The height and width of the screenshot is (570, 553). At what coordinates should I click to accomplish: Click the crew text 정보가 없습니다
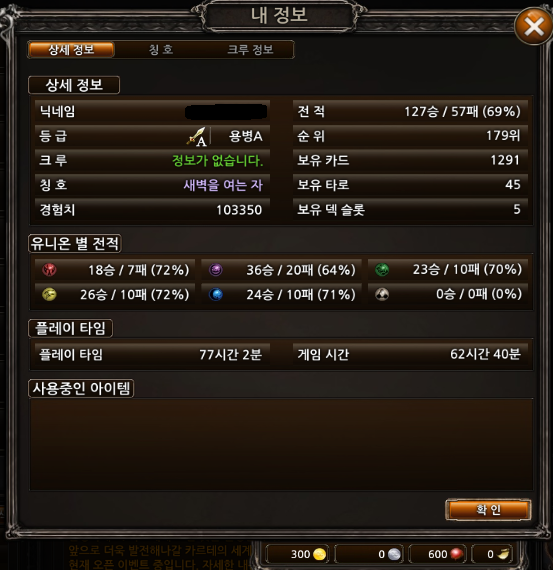coord(217,160)
